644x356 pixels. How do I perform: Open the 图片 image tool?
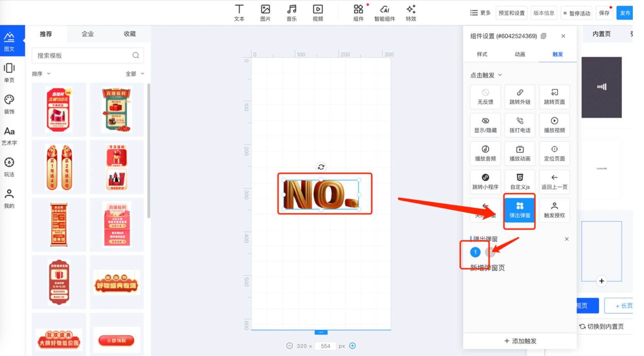click(265, 13)
